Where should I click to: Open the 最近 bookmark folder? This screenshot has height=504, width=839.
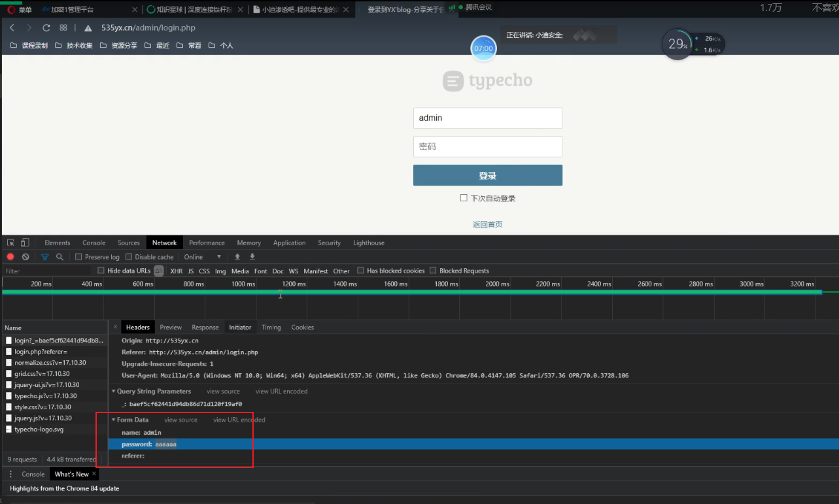[156, 46]
